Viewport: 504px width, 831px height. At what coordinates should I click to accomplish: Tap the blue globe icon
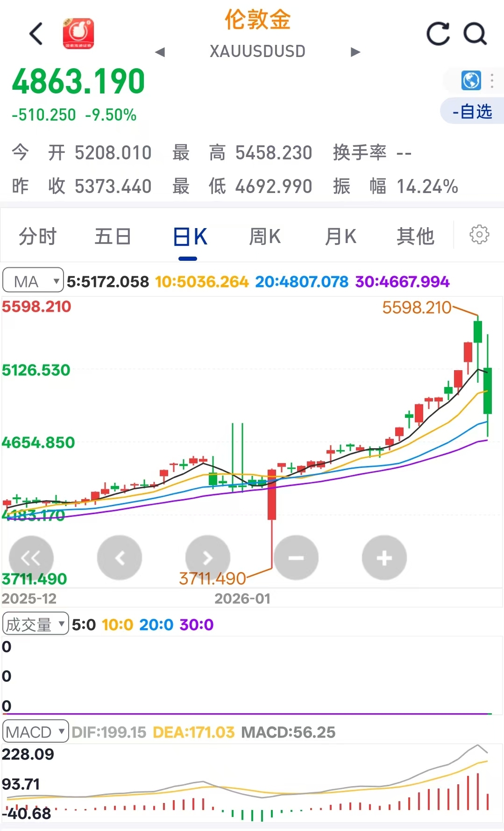click(x=471, y=80)
